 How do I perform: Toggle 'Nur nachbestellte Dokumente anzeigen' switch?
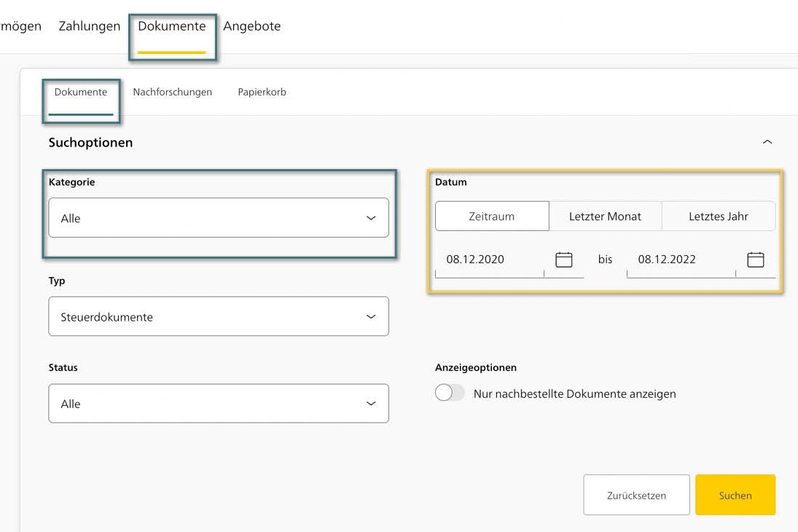[450, 393]
